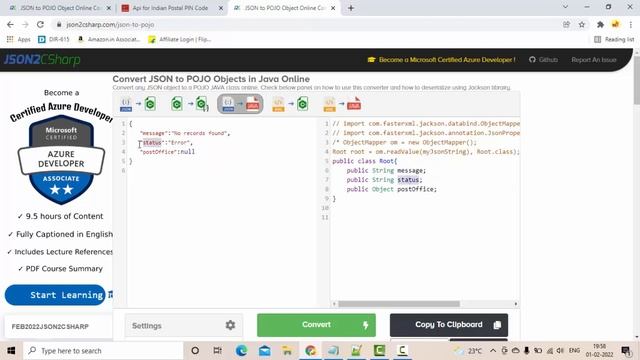Open Windows Start menu

coord(11,351)
